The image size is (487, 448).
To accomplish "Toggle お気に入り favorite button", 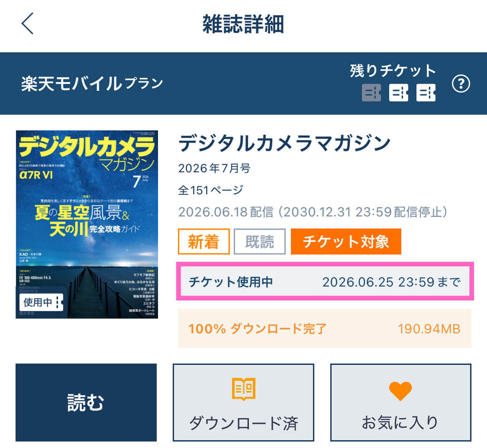I will 401,402.
